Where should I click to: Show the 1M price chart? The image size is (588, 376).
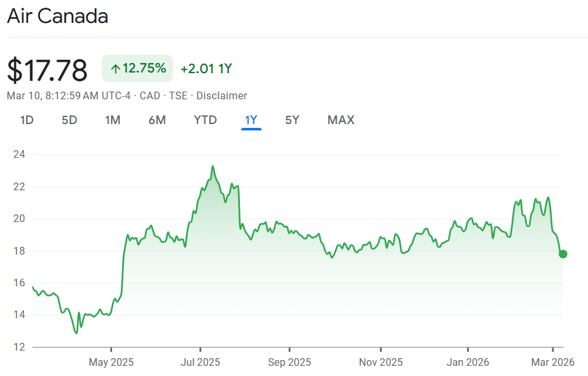pyautogui.click(x=113, y=120)
